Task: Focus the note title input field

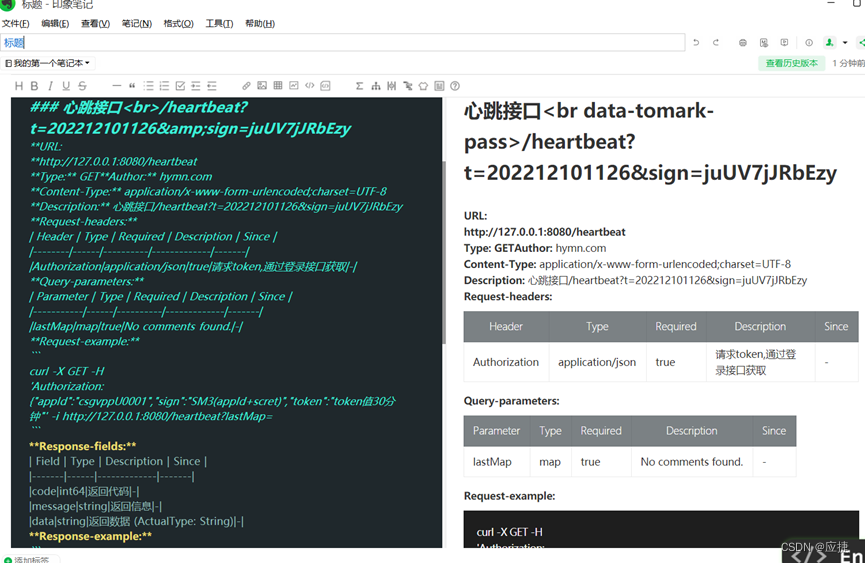Action: point(343,42)
